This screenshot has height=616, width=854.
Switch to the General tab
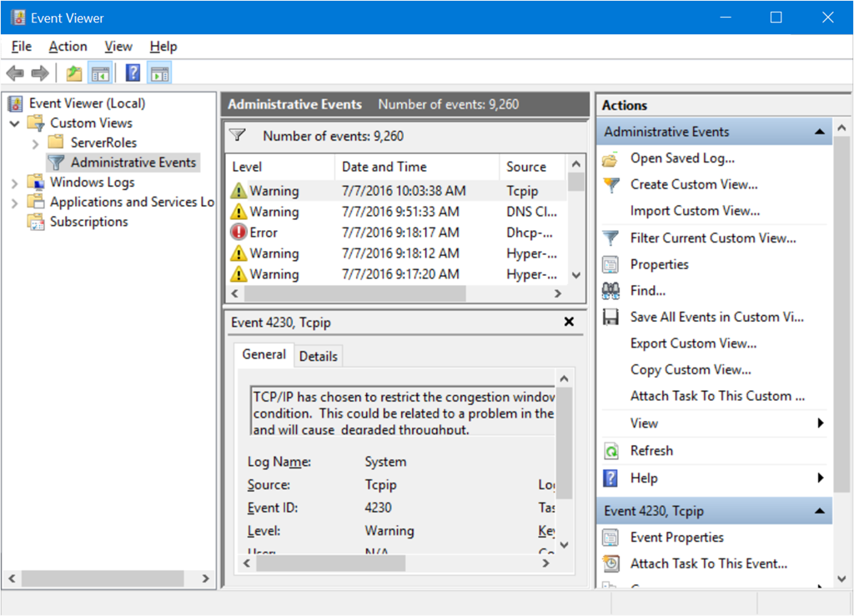[x=264, y=355]
